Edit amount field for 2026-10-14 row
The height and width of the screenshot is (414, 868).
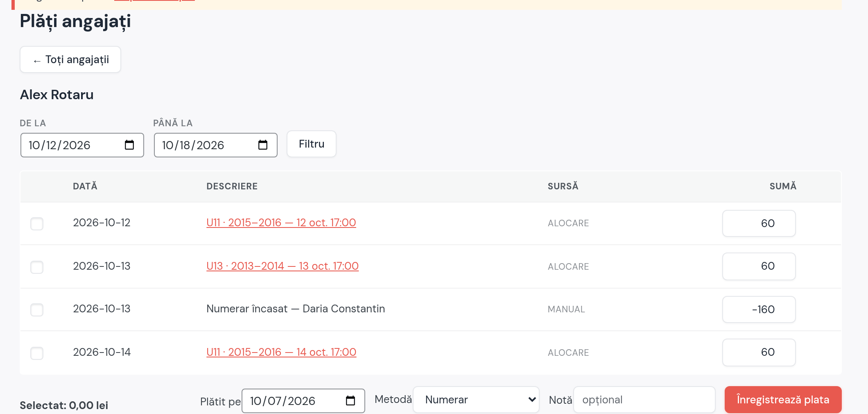coord(759,352)
